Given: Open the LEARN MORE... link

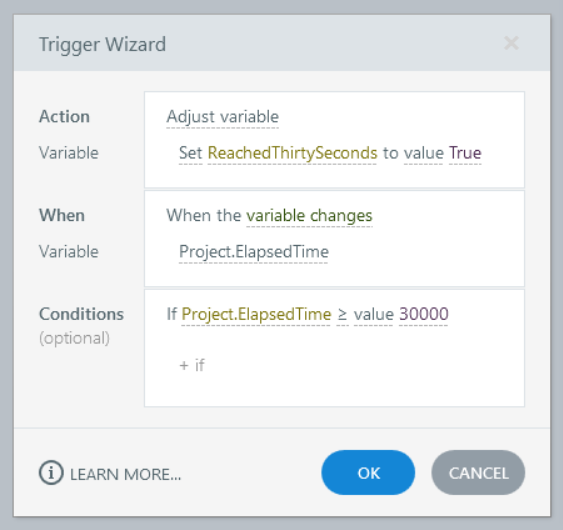Looking at the screenshot, I should point(125,474).
